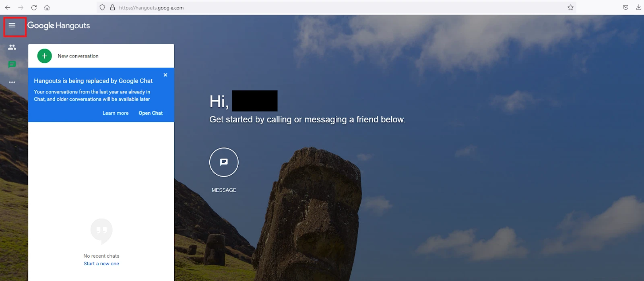Click the banner heading about Google Chat

[93, 81]
